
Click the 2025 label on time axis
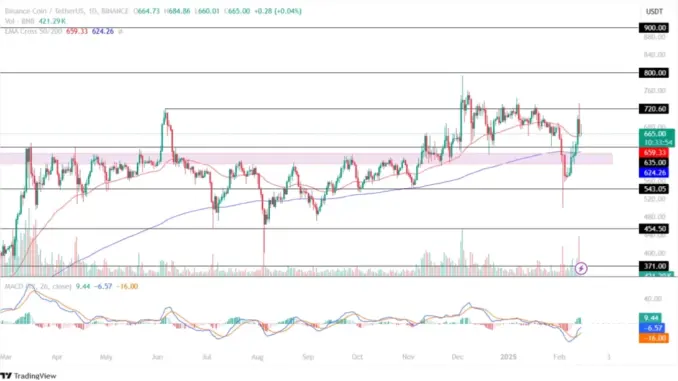(x=508, y=357)
